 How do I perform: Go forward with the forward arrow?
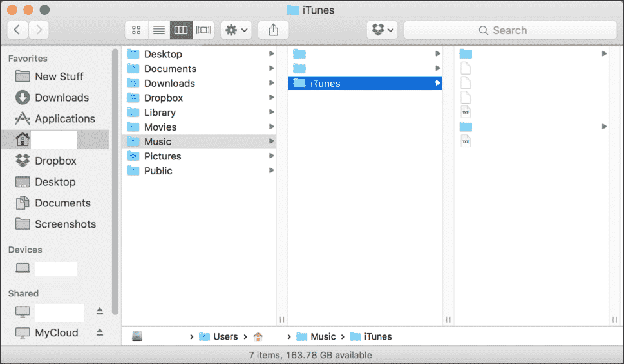[39, 30]
